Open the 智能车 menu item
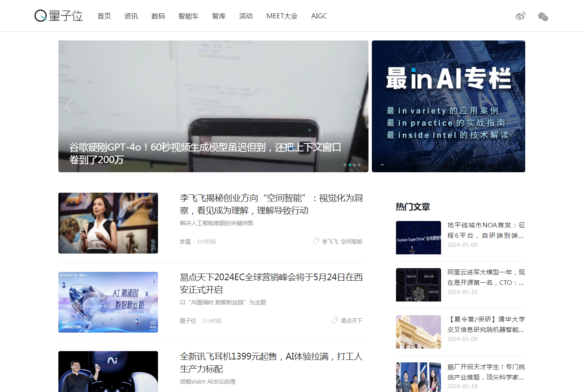The width and height of the screenshot is (584, 392). (x=188, y=16)
